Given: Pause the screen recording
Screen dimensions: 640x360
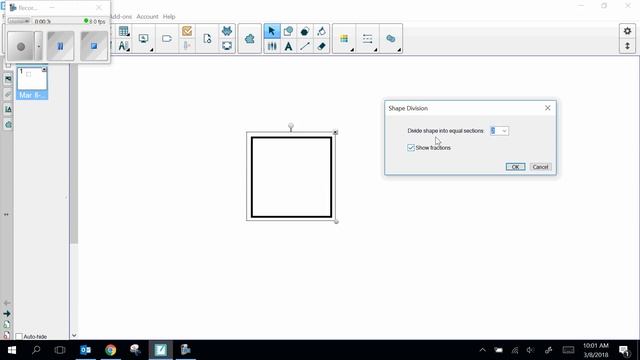Looking at the screenshot, I should pyautogui.click(x=60, y=46).
